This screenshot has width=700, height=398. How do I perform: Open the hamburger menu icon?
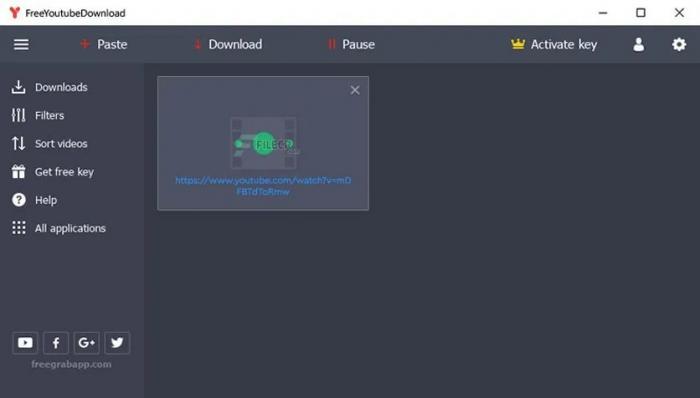(x=21, y=44)
